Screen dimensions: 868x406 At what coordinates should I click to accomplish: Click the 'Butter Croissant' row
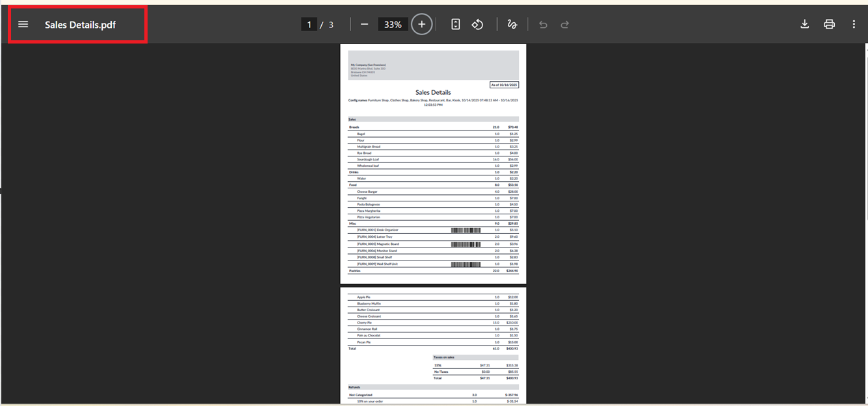pyautogui.click(x=433, y=310)
